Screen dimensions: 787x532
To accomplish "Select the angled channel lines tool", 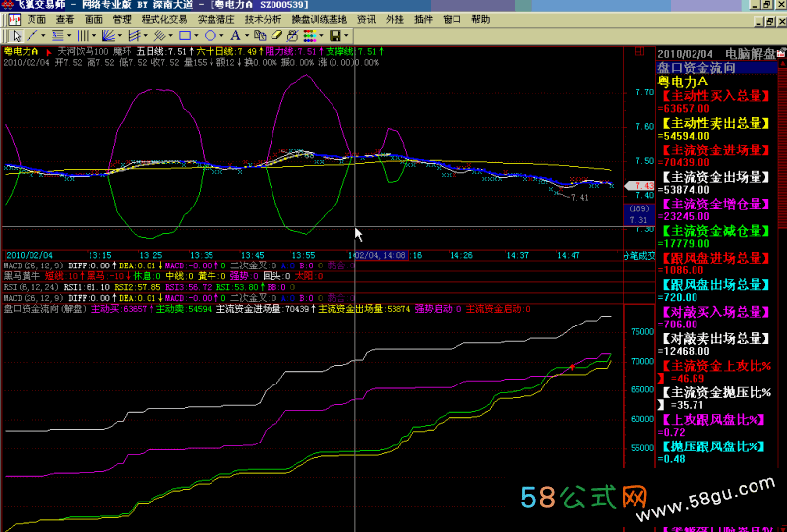I will click(134, 36).
